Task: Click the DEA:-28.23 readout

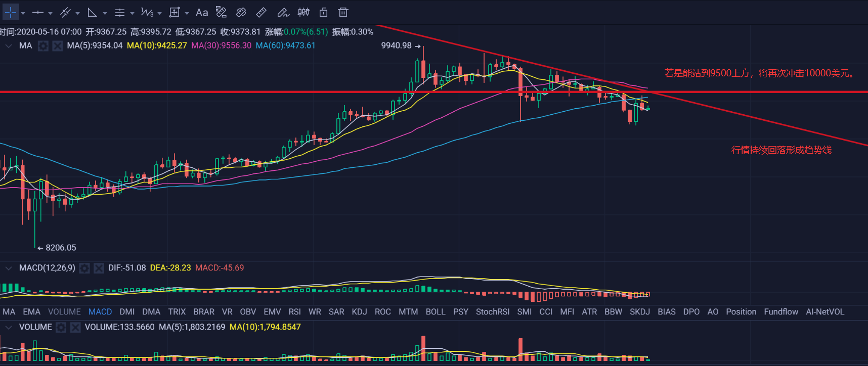Action: click(x=170, y=268)
